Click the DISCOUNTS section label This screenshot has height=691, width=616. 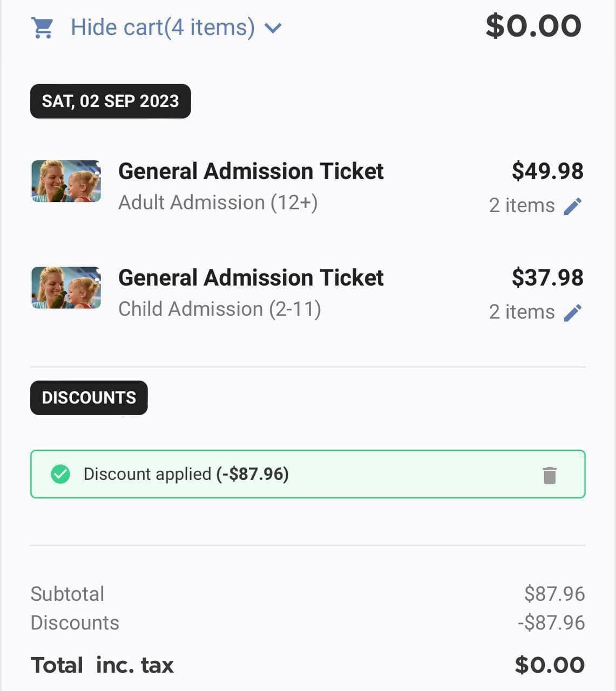pos(89,398)
